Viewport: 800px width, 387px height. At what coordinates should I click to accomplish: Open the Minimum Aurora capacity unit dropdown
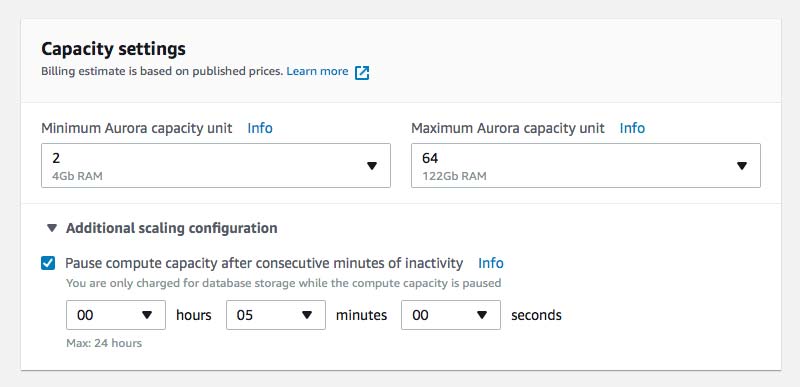pos(216,165)
